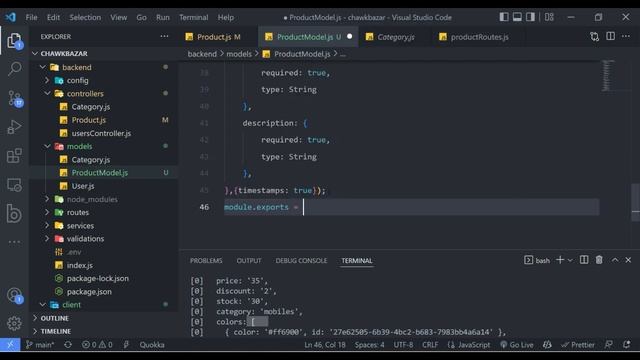Click the editor minimap
640x360 pixels.
coord(608,76)
